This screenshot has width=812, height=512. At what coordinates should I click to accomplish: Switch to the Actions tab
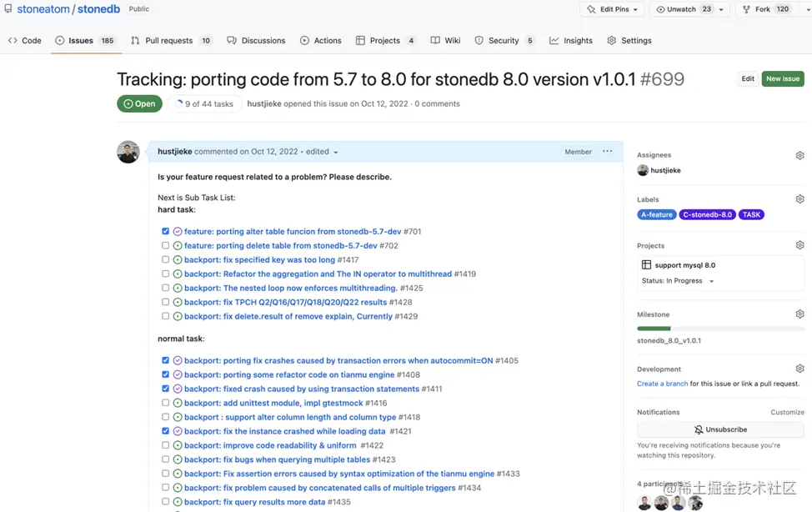(321, 40)
